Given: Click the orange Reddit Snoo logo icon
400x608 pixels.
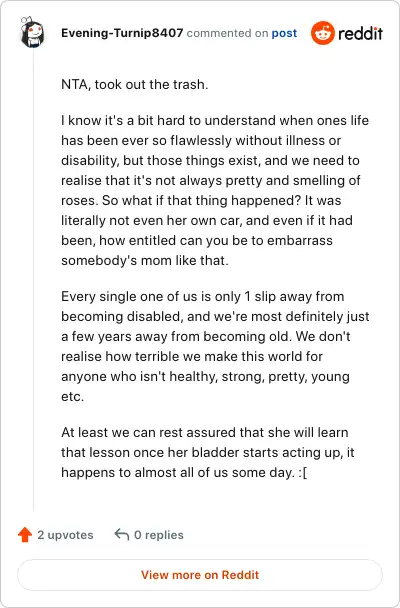Looking at the screenshot, I should [x=322, y=33].
